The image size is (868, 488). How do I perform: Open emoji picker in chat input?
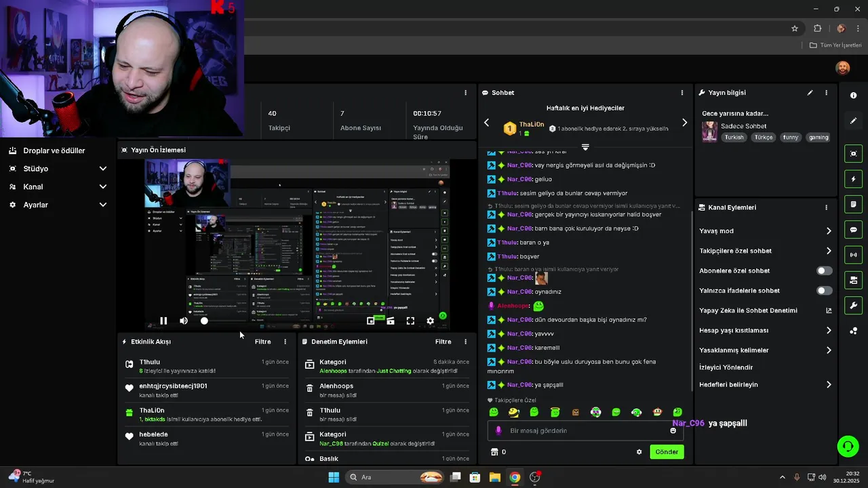click(673, 430)
